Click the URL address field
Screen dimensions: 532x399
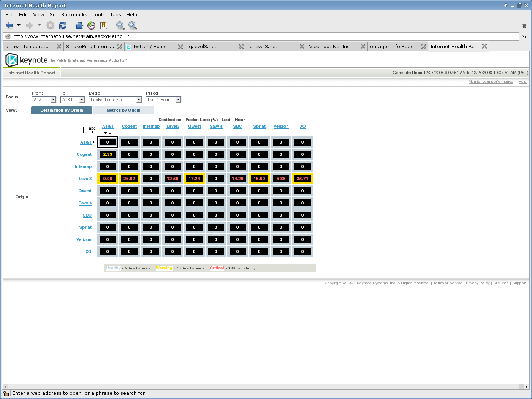pyautogui.click(x=261, y=36)
